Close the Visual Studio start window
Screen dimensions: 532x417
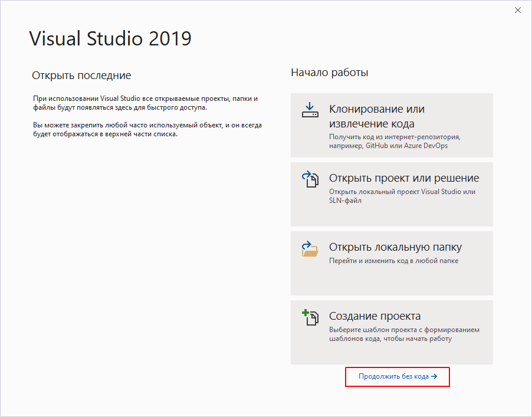[518, 10]
